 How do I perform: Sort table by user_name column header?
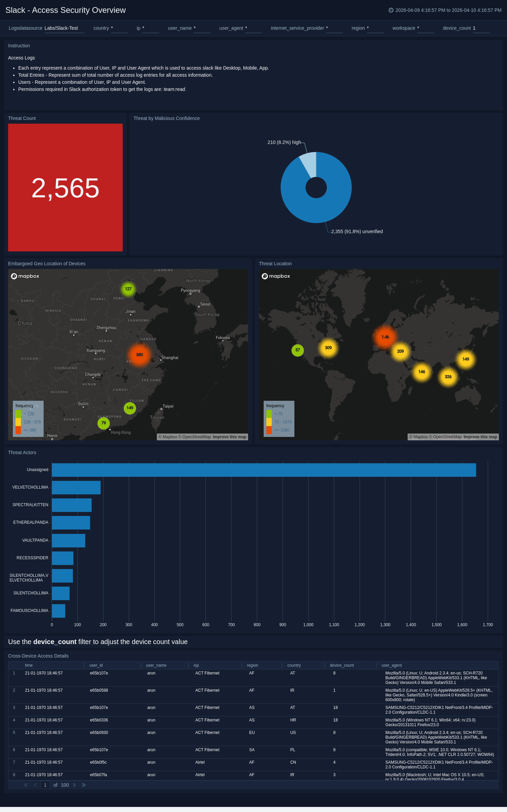[x=156, y=665]
